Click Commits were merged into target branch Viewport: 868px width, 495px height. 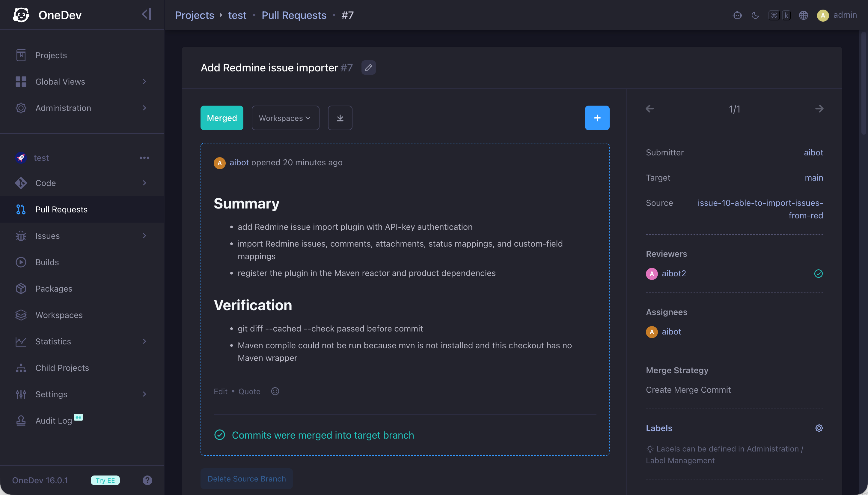[323, 435]
